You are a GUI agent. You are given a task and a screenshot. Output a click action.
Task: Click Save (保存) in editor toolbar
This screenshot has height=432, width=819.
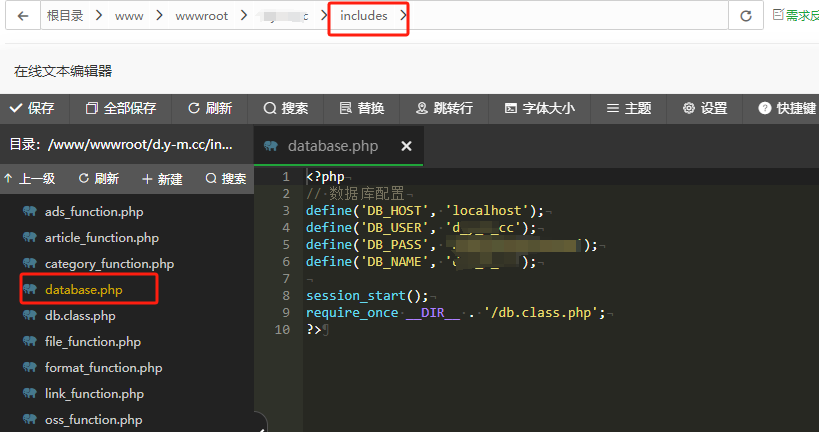[x=31, y=108]
